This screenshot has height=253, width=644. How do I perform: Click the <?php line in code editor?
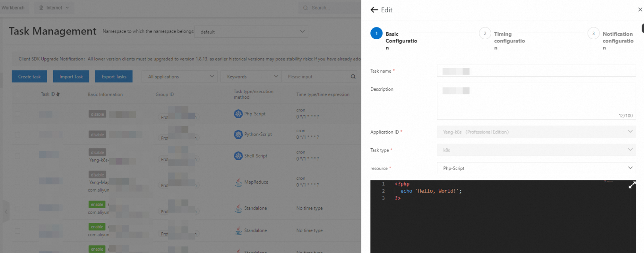402,184
